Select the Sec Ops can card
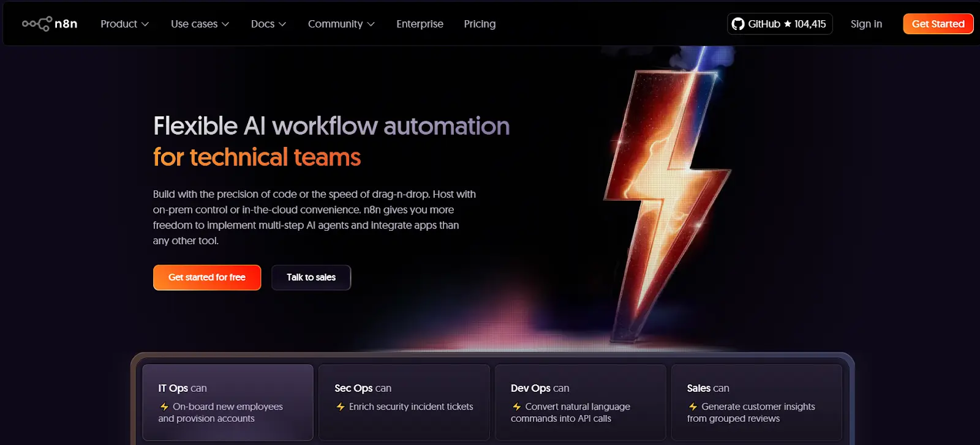The width and height of the screenshot is (980, 445). 404,402
